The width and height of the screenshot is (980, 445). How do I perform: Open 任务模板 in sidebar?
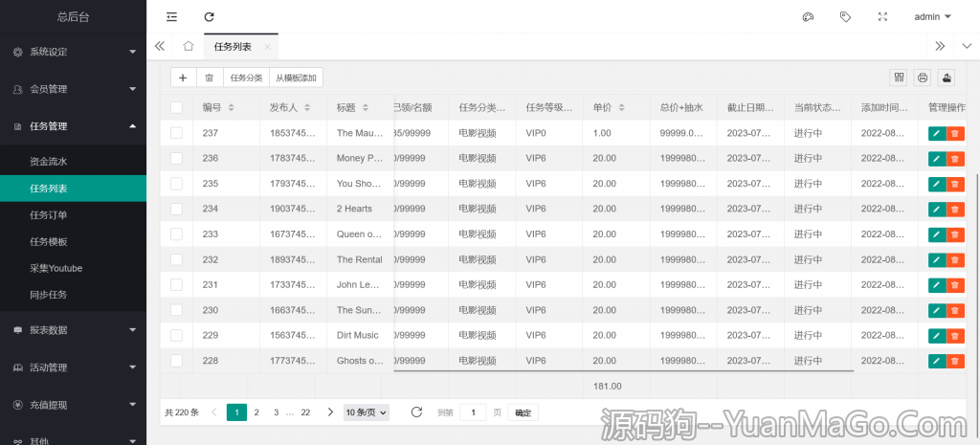click(x=73, y=241)
